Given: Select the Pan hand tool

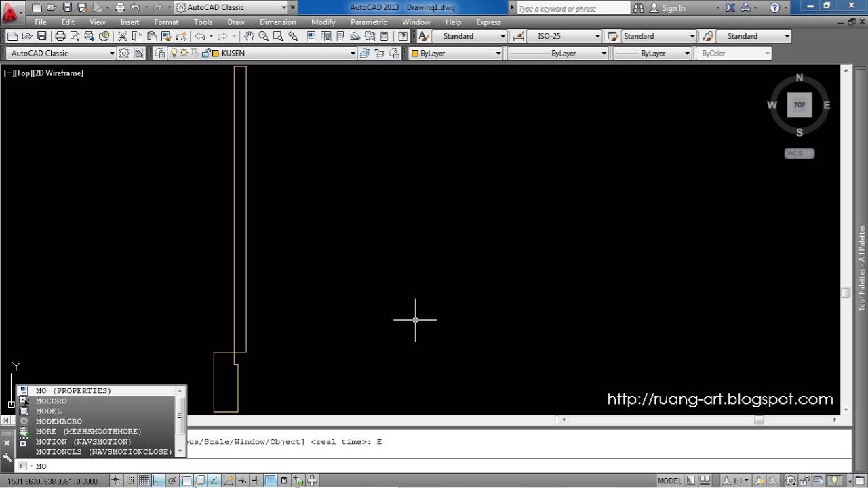Looking at the screenshot, I should click(249, 36).
